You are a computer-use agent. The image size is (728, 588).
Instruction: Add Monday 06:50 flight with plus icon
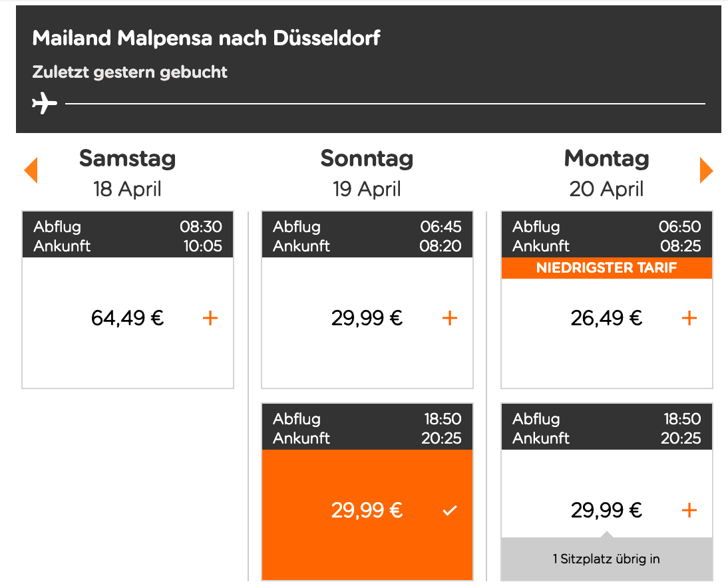click(689, 319)
